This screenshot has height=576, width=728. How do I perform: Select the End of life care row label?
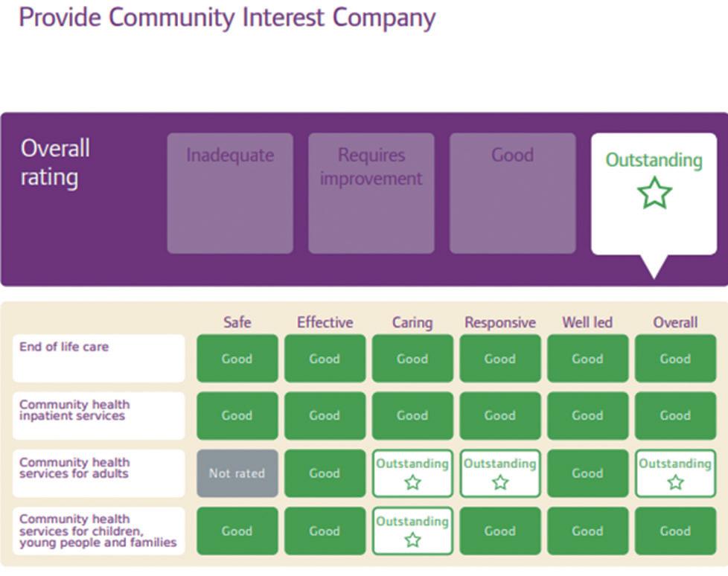pos(99,358)
